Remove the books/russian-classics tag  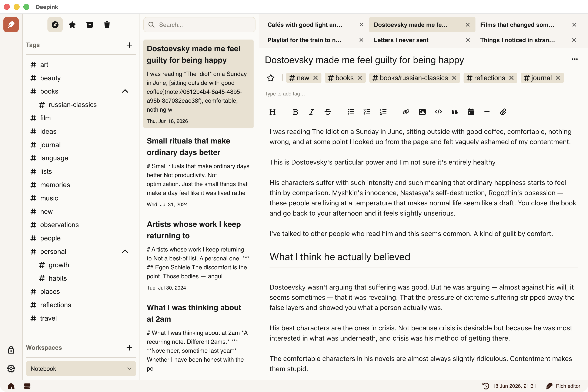coord(454,78)
